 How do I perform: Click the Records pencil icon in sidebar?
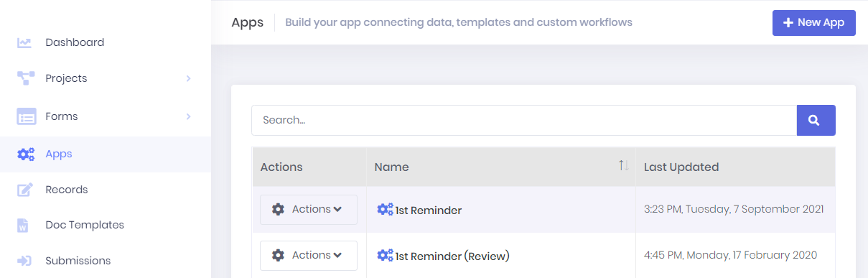(x=25, y=190)
